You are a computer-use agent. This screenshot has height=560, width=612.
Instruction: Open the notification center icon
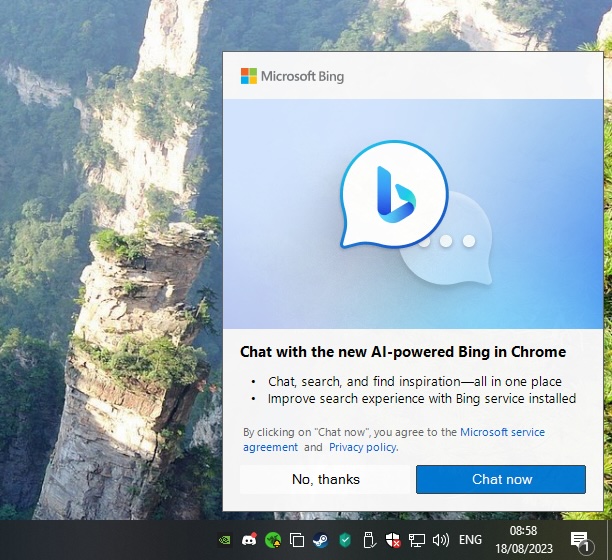click(581, 541)
